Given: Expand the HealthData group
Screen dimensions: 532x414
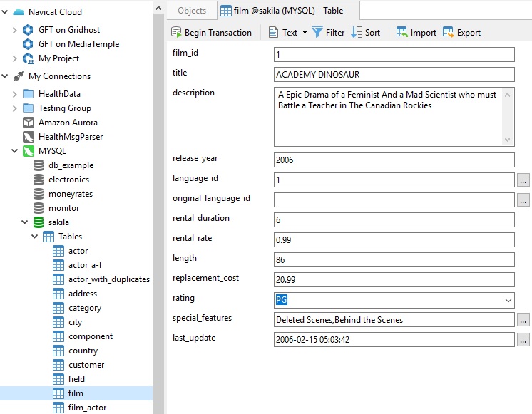Looking at the screenshot, I should click(x=14, y=94).
